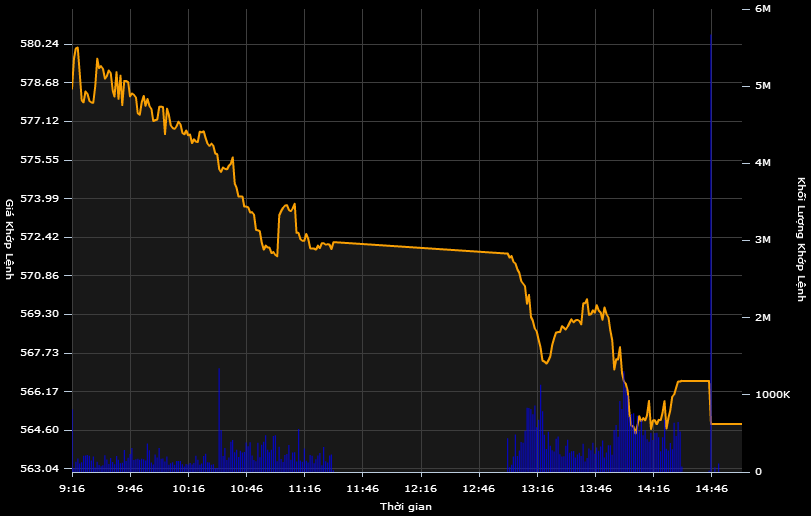Click the 'Thời gian' x-axis title
811x516 pixels.
(406, 507)
